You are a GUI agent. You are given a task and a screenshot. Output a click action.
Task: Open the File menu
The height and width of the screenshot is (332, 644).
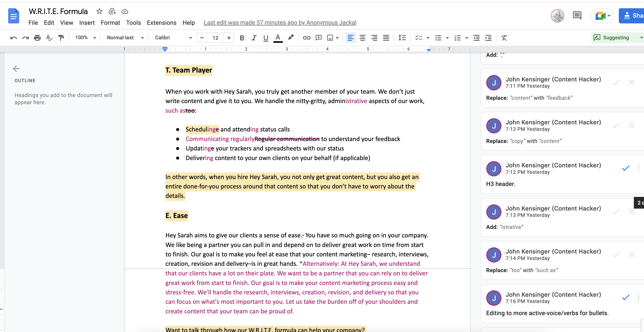coord(33,23)
